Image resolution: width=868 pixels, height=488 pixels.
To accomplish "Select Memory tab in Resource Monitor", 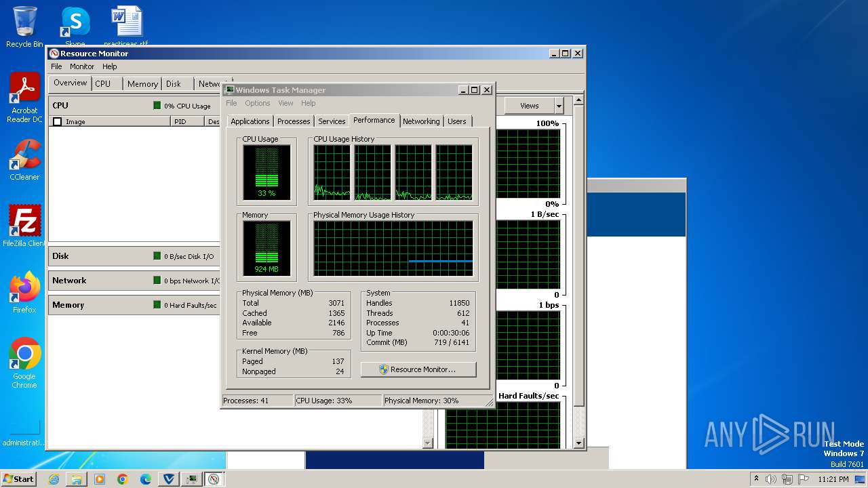I will click(142, 84).
